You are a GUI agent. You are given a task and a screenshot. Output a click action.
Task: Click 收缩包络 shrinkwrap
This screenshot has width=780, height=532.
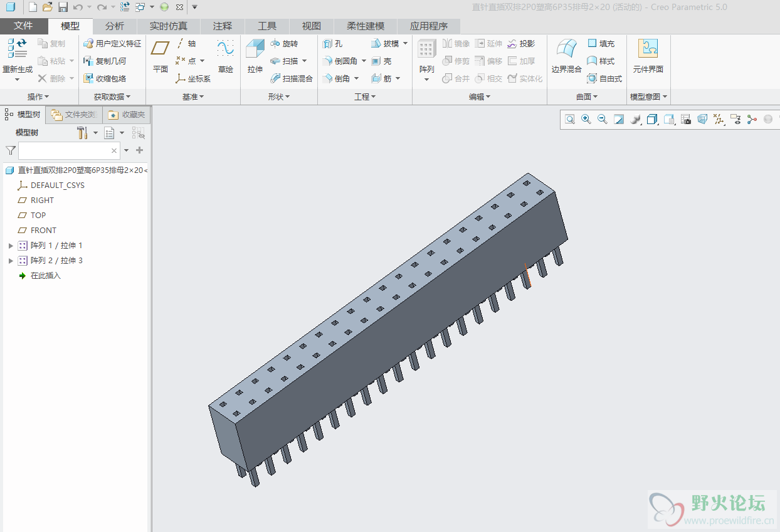pos(105,78)
